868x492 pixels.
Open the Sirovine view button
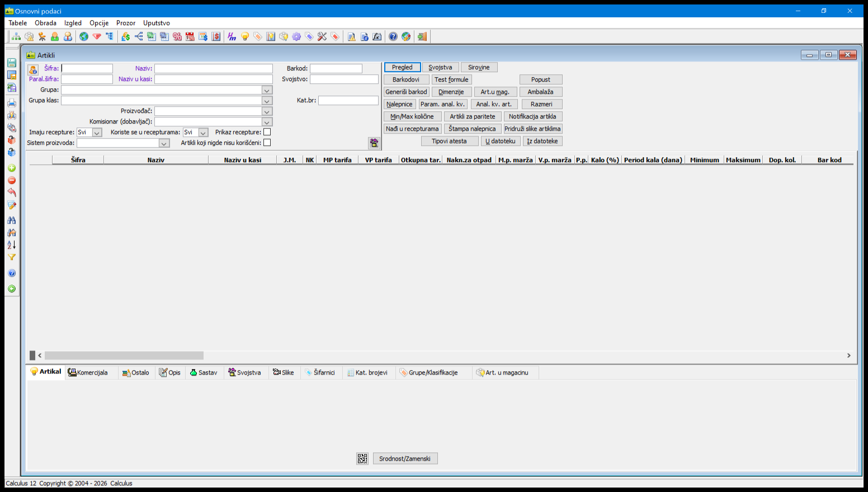(x=479, y=67)
